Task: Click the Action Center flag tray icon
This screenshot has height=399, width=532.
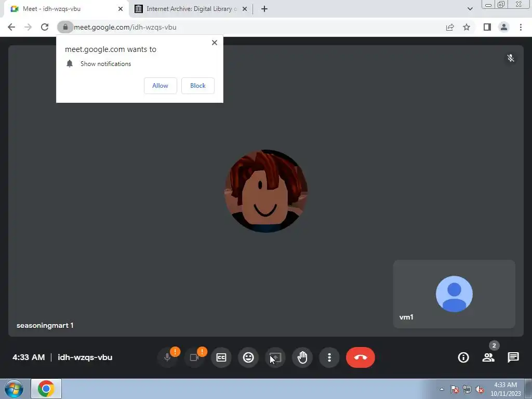Action: tap(455, 389)
